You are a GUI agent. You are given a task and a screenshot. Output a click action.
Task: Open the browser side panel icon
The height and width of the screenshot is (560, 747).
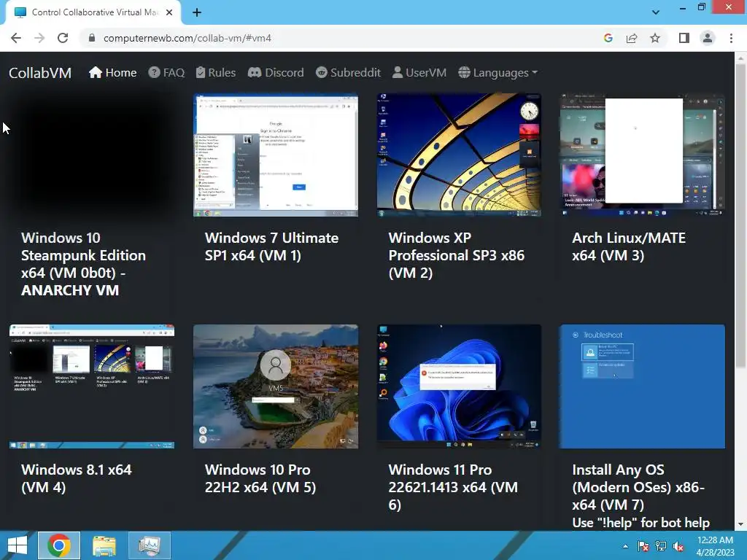684,38
